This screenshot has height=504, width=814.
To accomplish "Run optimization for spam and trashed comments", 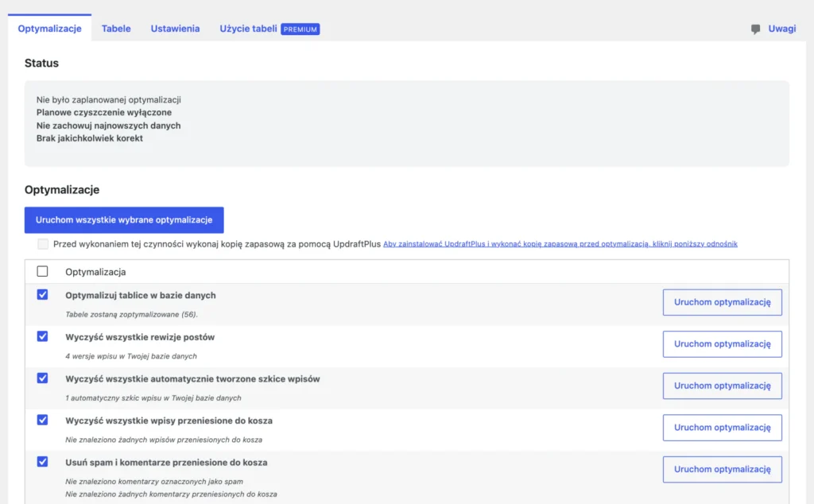I will [x=722, y=469].
